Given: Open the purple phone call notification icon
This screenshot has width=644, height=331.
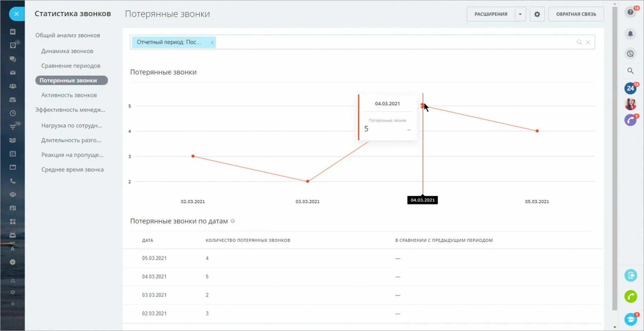Looking at the screenshot, I should pyautogui.click(x=631, y=120).
